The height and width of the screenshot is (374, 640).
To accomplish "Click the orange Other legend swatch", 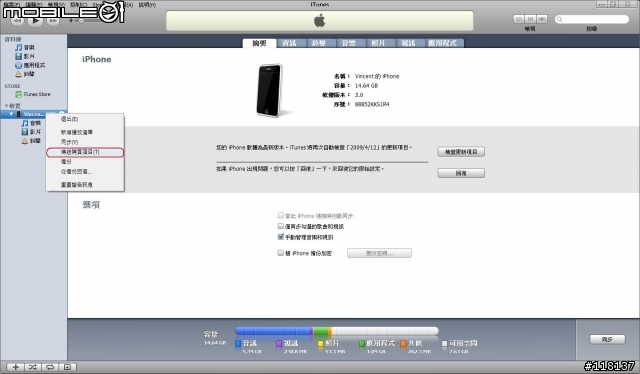I will 403,344.
